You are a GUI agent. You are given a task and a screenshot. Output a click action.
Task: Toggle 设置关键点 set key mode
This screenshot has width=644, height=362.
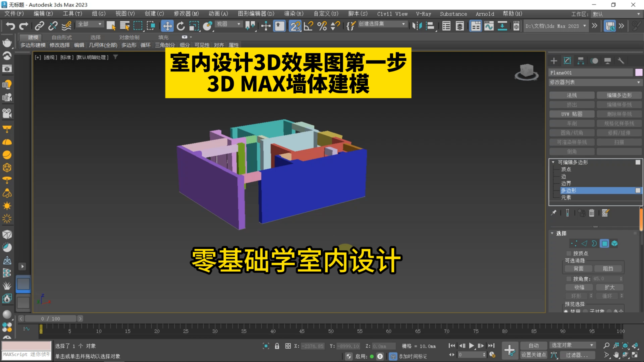coord(533,355)
